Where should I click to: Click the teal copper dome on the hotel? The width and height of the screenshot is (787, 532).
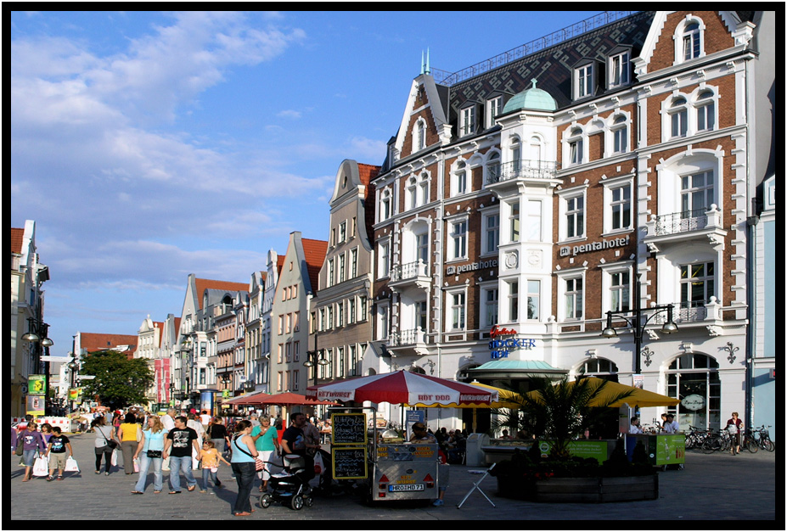[x=530, y=99]
